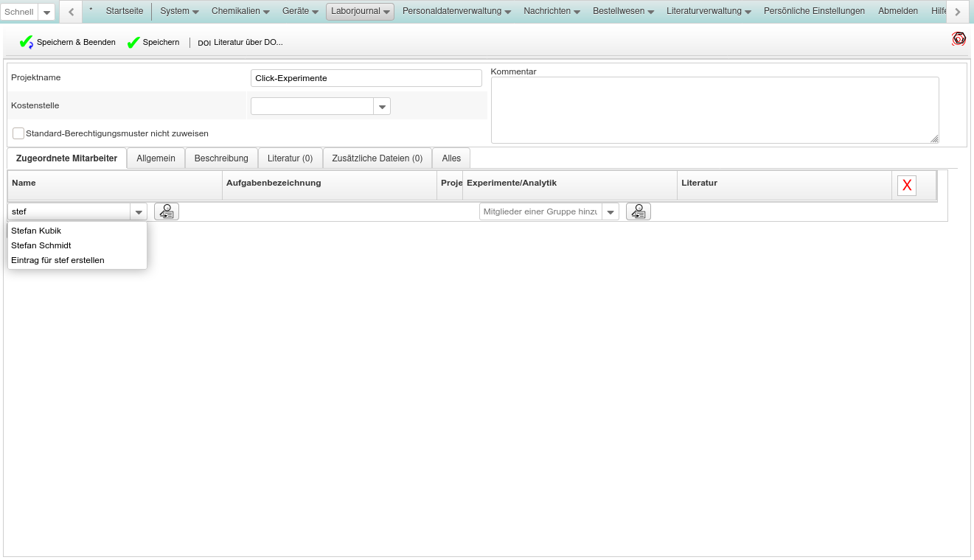Select Stefan Kubik from the suggestion list

tap(36, 231)
